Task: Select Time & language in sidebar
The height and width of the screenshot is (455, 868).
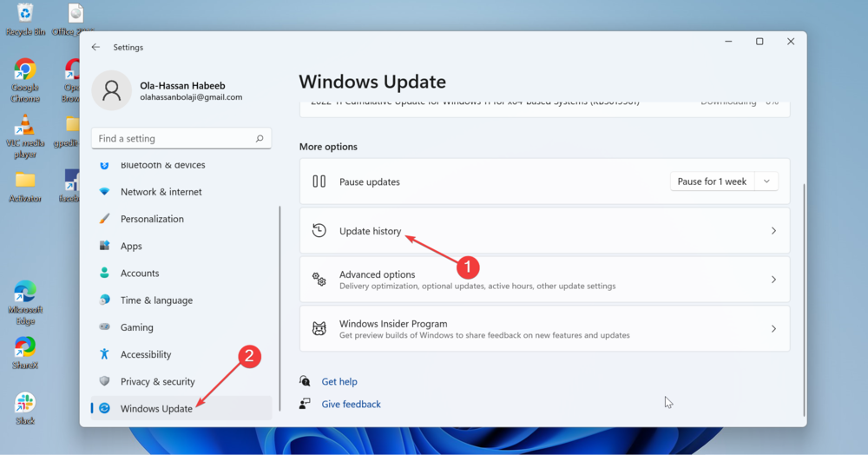Action: (181, 300)
